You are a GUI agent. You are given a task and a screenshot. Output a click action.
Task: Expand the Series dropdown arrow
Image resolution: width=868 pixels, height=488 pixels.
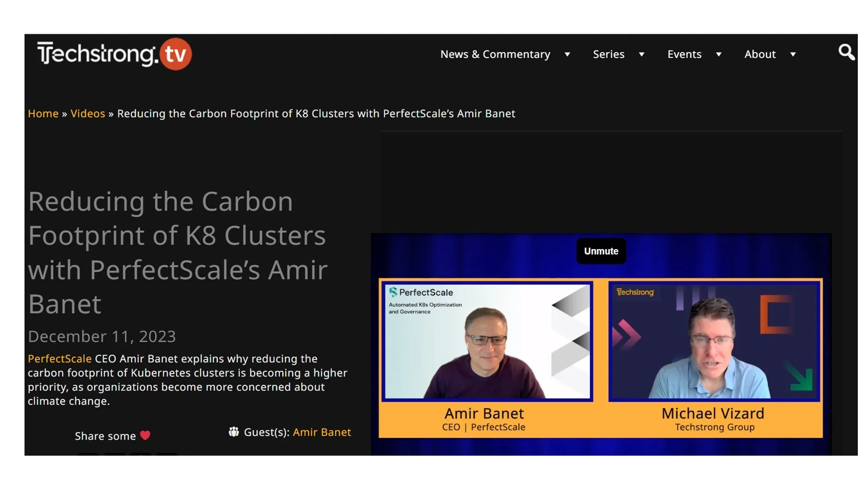click(641, 55)
